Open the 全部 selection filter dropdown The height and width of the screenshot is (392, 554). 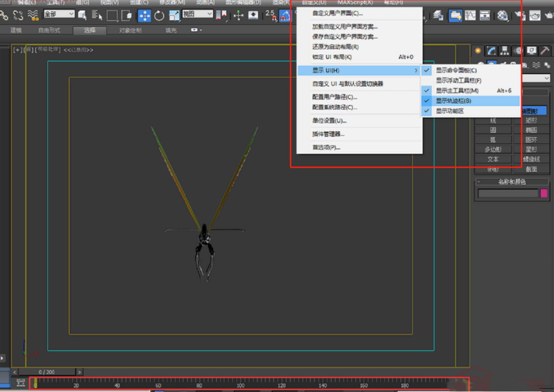(59, 14)
